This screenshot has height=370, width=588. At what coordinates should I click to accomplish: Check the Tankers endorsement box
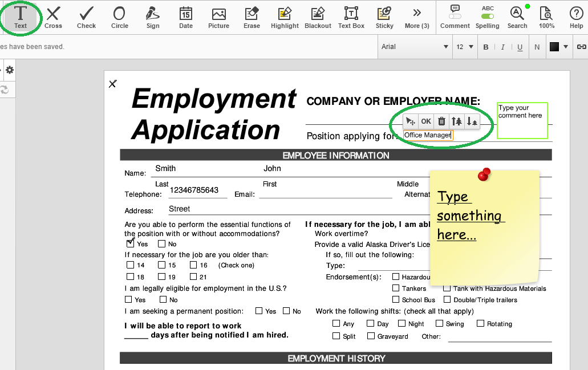pos(396,288)
